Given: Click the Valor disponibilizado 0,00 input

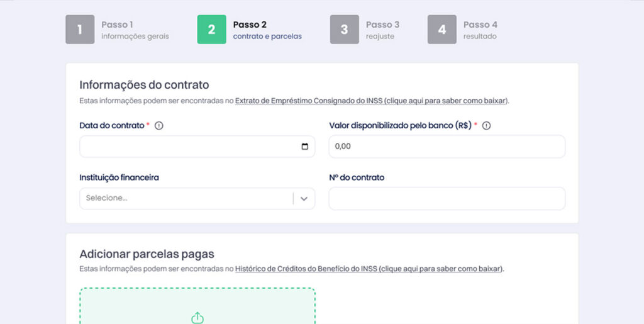Looking at the screenshot, I should point(447,147).
